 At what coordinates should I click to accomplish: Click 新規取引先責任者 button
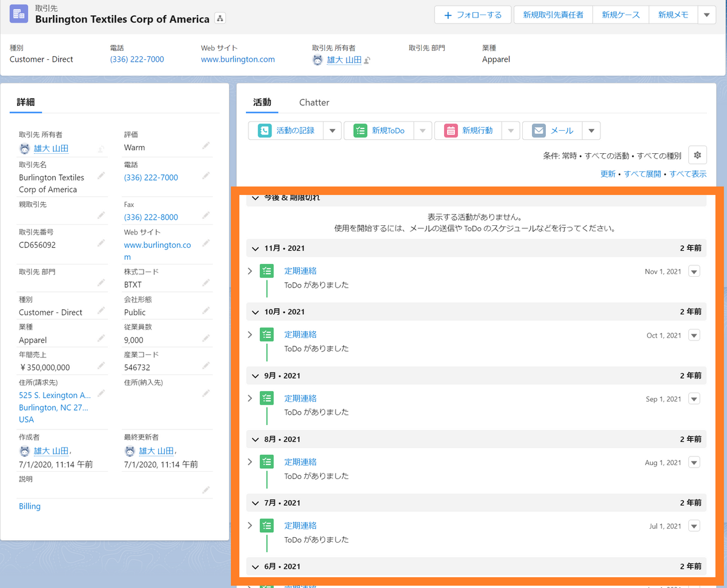point(553,15)
